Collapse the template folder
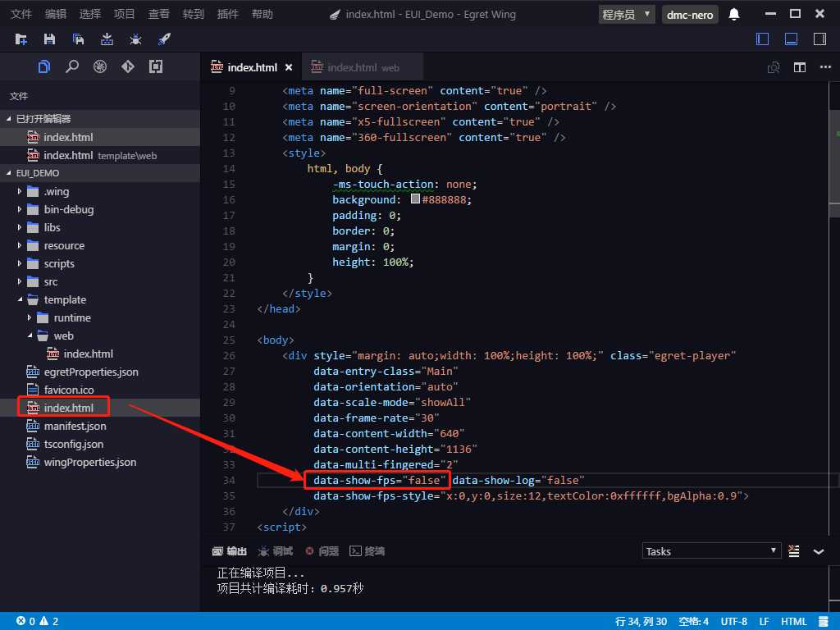This screenshot has height=630, width=840. [x=20, y=299]
